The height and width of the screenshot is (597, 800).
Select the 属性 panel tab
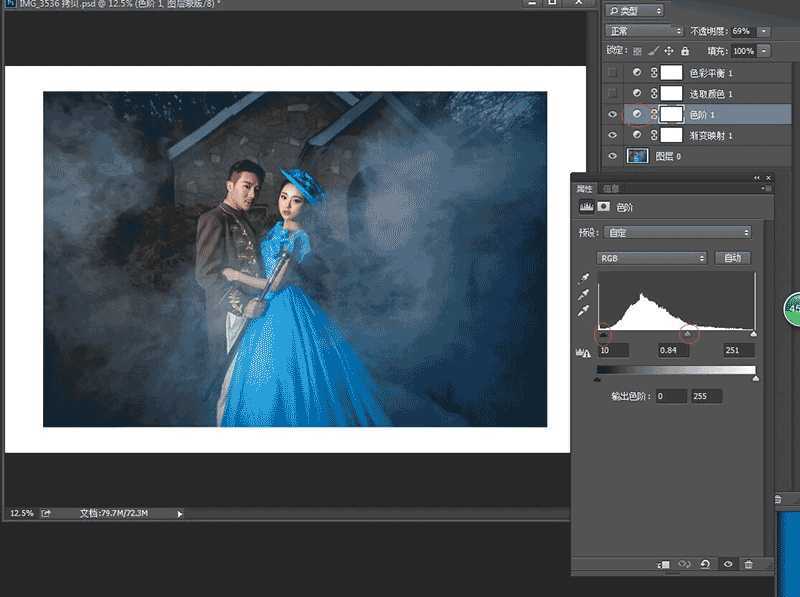[x=582, y=188]
